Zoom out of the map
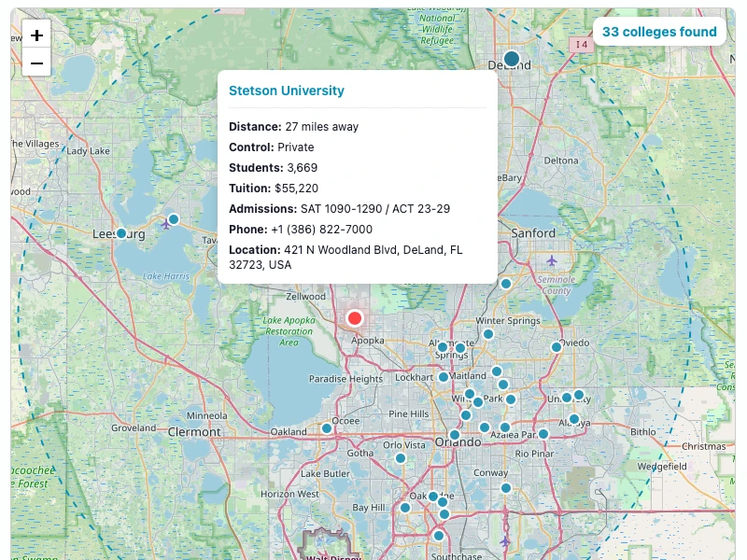 [x=36, y=63]
